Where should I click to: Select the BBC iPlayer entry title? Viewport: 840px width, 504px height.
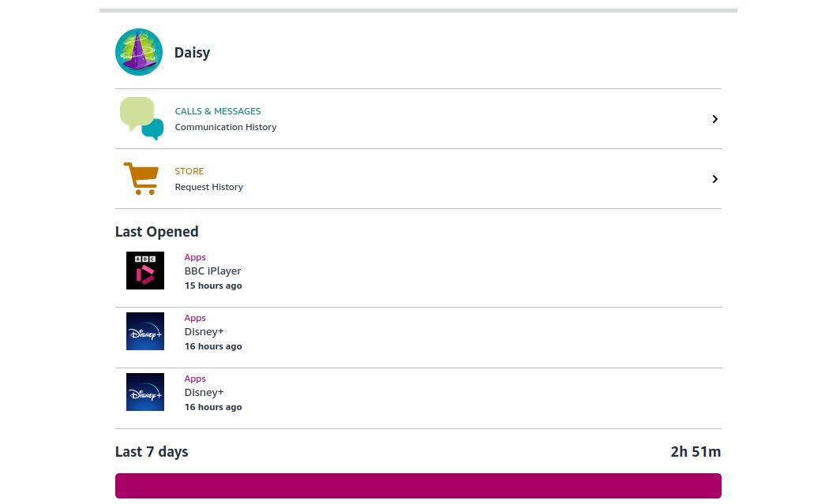click(212, 271)
